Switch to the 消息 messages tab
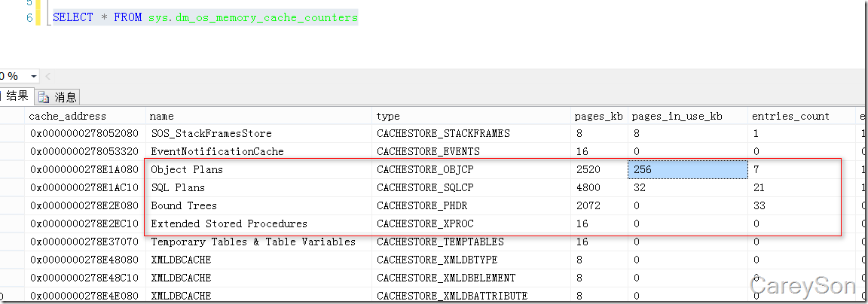 tap(66, 97)
